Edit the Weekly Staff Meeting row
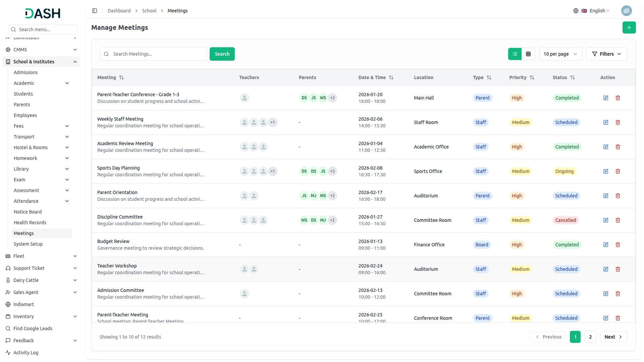644x362 pixels. click(606, 122)
